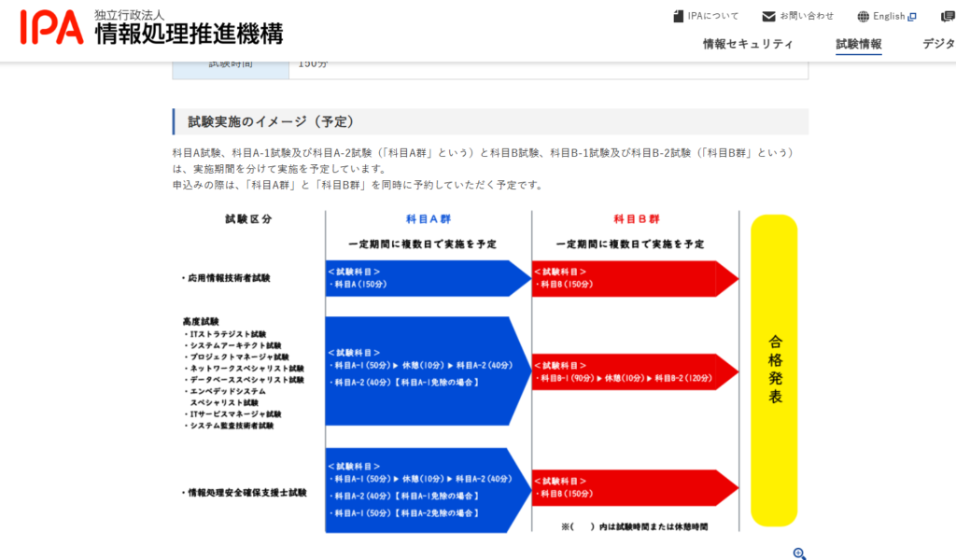
Task: Switch to the English site
Action: [889, 16]
